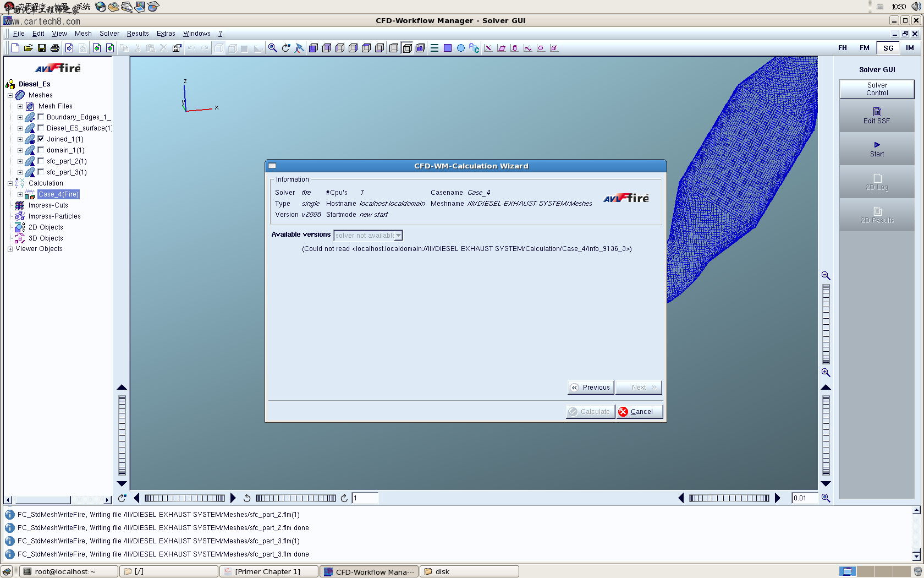Click the Solver Control button

click(x=877, y=89)
